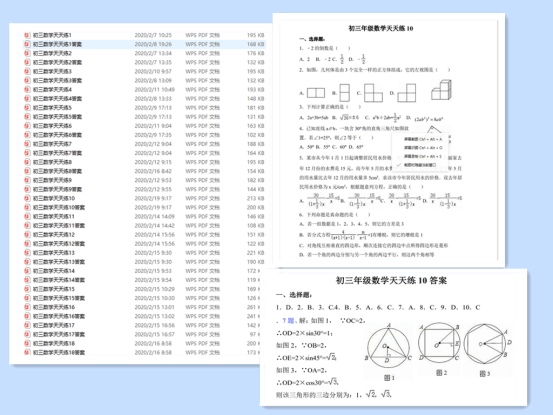The height and width of the screenshot is (415, 553).
Task: Click the size cell 213 KB
Action: [x=256, y=199]
